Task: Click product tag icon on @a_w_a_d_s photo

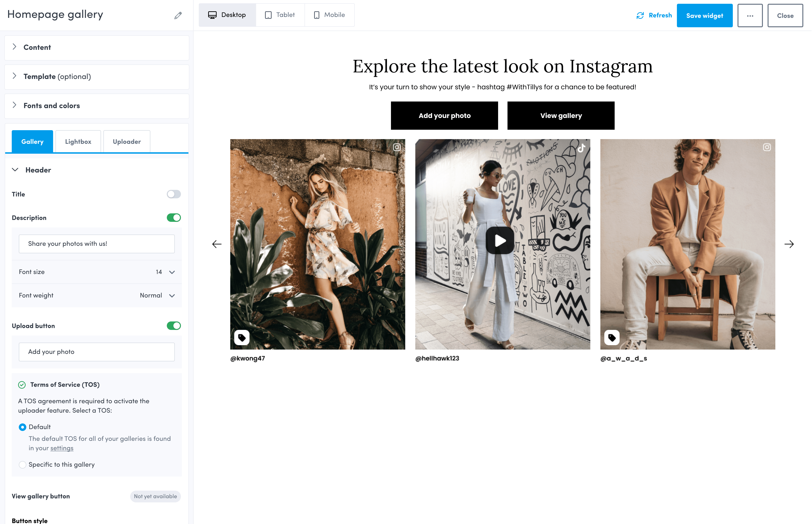Action: tap(612, 337)
